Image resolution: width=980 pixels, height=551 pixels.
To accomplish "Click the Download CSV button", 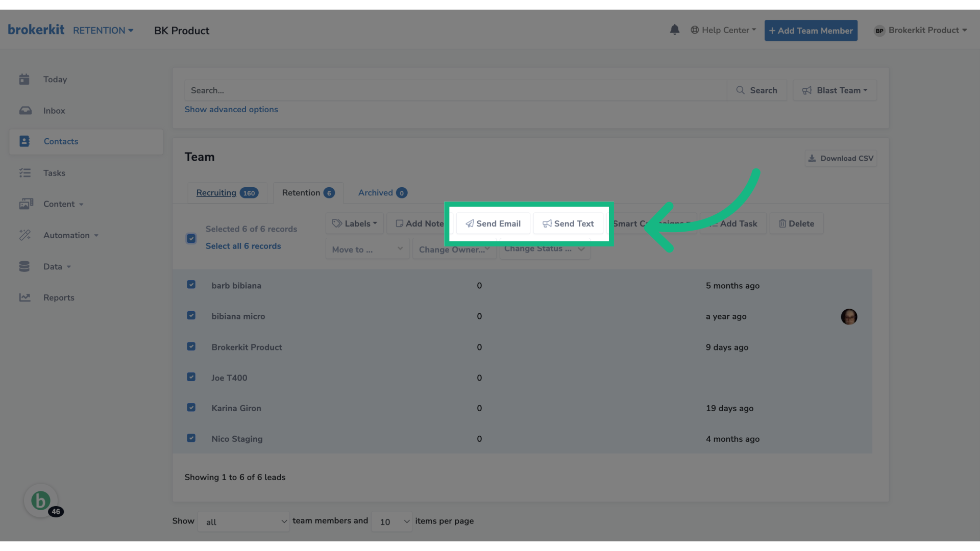I will (841, 159).
